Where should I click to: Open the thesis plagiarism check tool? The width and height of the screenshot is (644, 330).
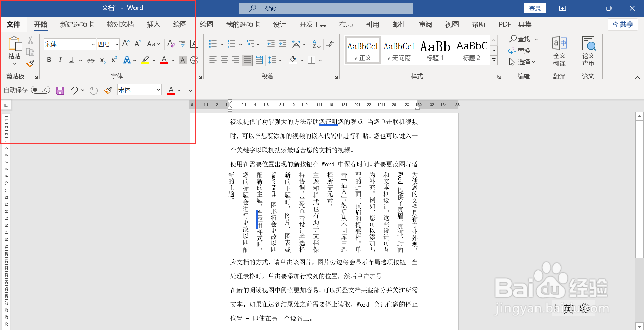point(588,51)
